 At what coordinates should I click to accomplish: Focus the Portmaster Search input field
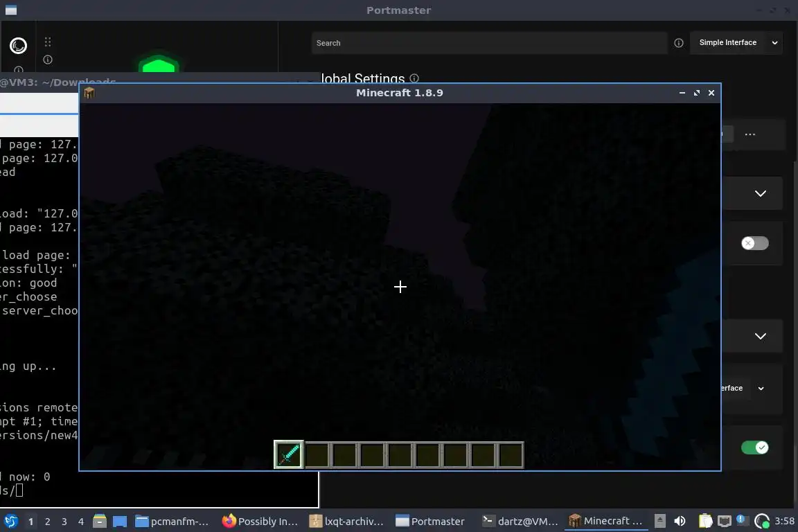tap(488, 43)
